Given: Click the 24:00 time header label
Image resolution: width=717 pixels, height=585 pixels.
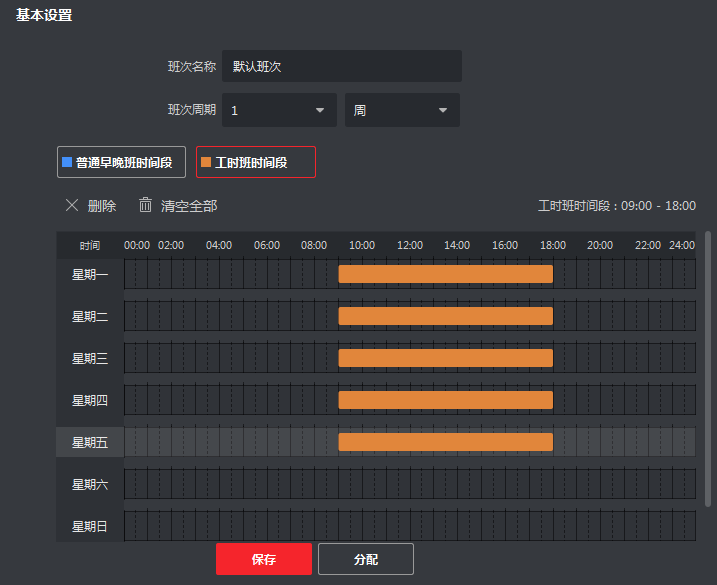Looking at the screenshot, I should coord(682,246).
